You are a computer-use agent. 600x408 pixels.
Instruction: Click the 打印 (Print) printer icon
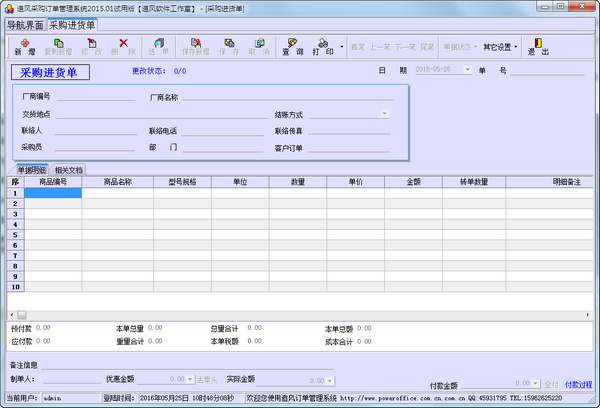[x=324, y=45]
